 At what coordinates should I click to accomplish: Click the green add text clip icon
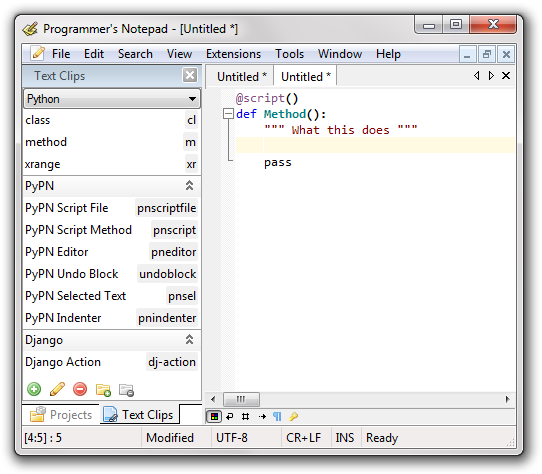34,389
